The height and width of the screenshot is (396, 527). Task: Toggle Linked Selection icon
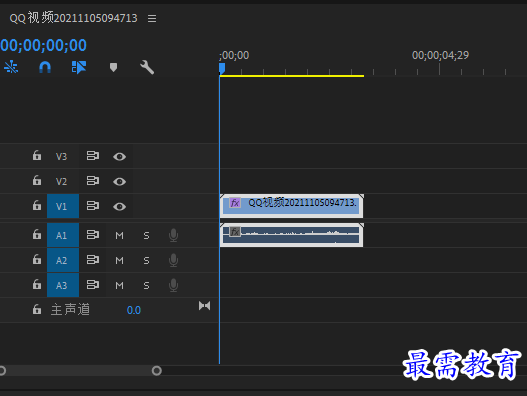pos(79,67)
